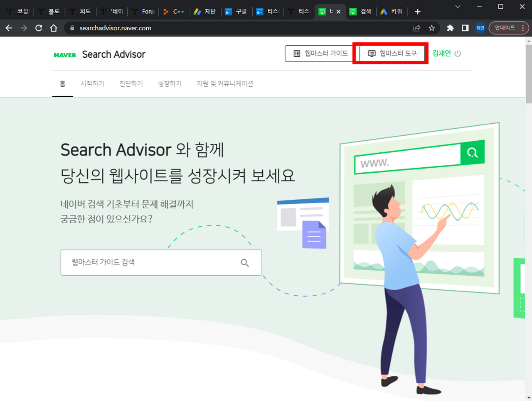Select the 지원 및 커뮤니케이션 tab

point(225,83)
